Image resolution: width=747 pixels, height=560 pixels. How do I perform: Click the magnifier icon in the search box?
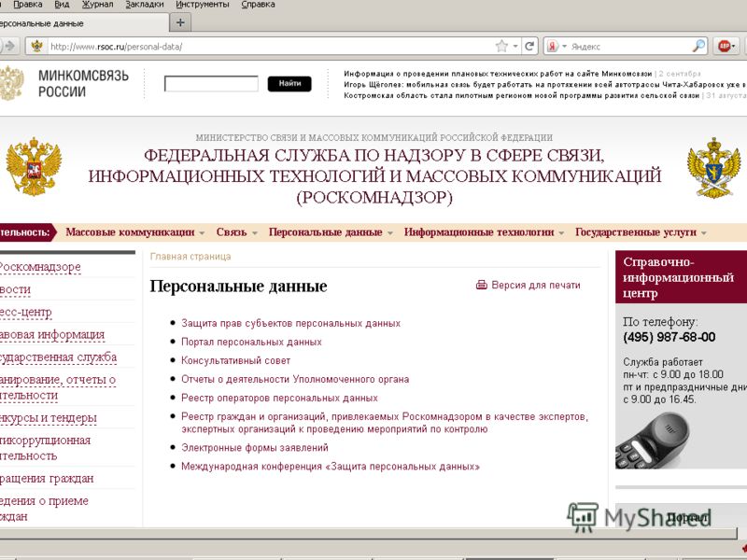tap(698, 46)
